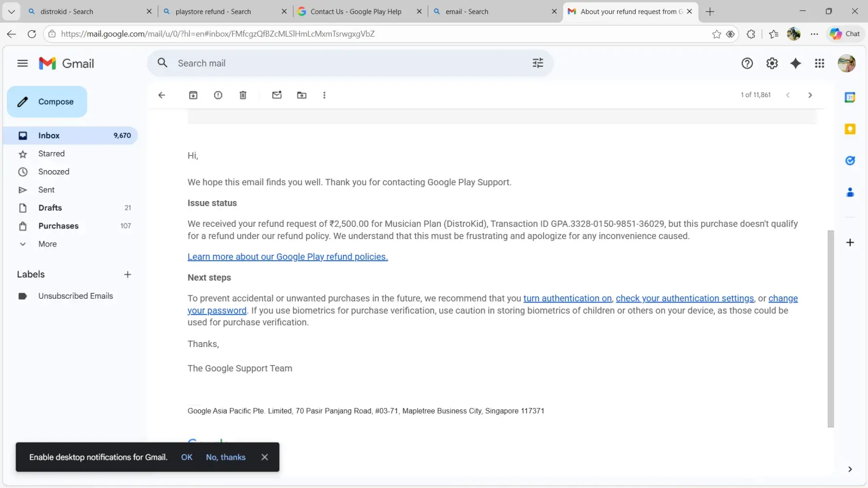The height and width of the screenshot is (488, 868).
Task: Refresh the current page
Action: tap(32, 34)
